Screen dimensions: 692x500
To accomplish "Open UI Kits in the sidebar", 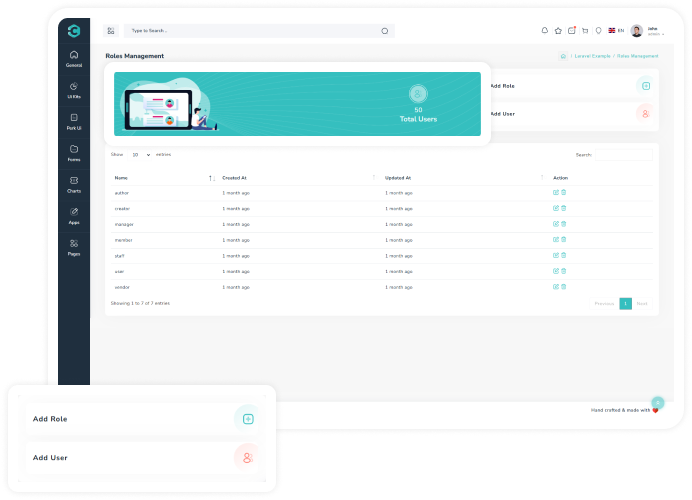I will [74, 90].
